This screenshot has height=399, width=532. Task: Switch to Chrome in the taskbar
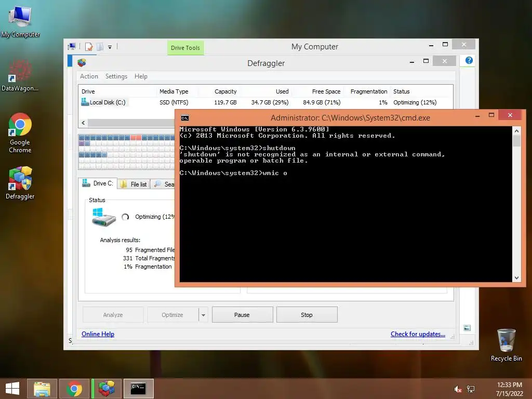tap(74, 389)
